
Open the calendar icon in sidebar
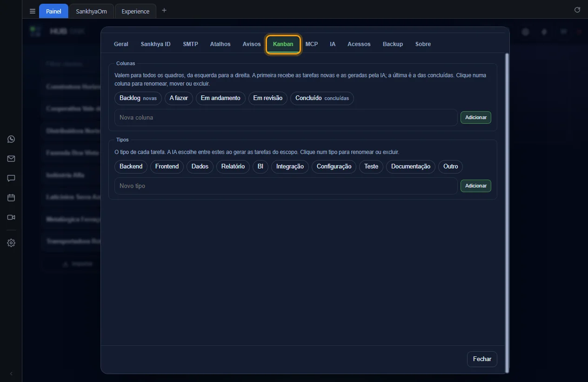tap(11, 198)
